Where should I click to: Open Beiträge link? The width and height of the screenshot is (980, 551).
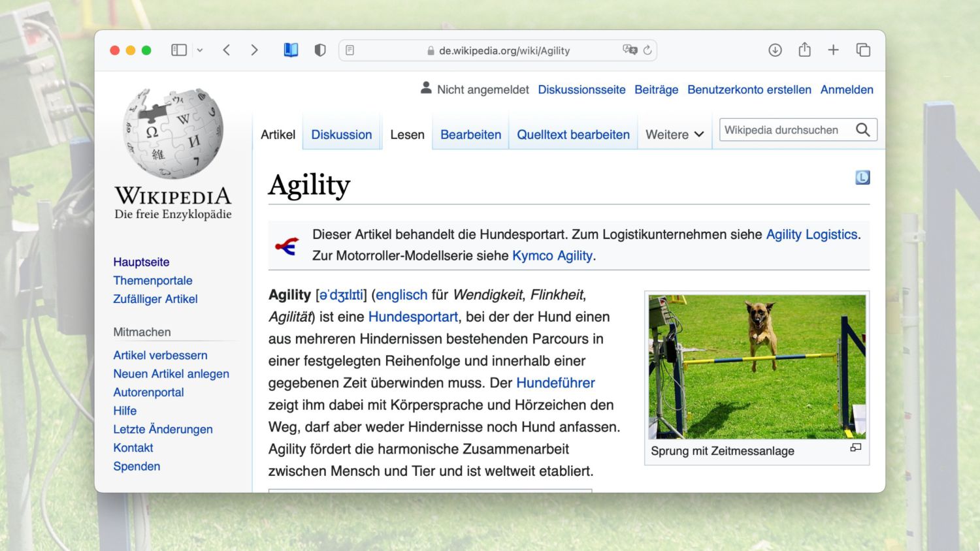point(656,89)
